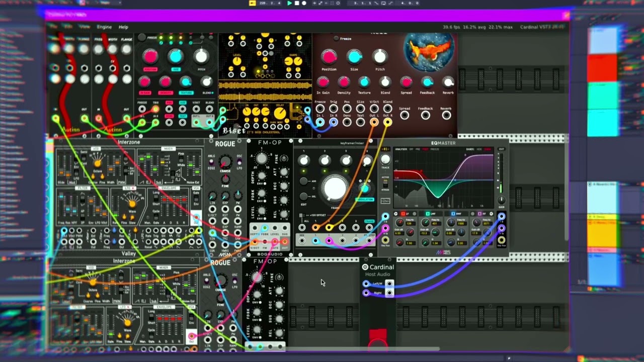644x362 pixels.
Task: Click the keyframer ADD button
Action: pos(304,181)
